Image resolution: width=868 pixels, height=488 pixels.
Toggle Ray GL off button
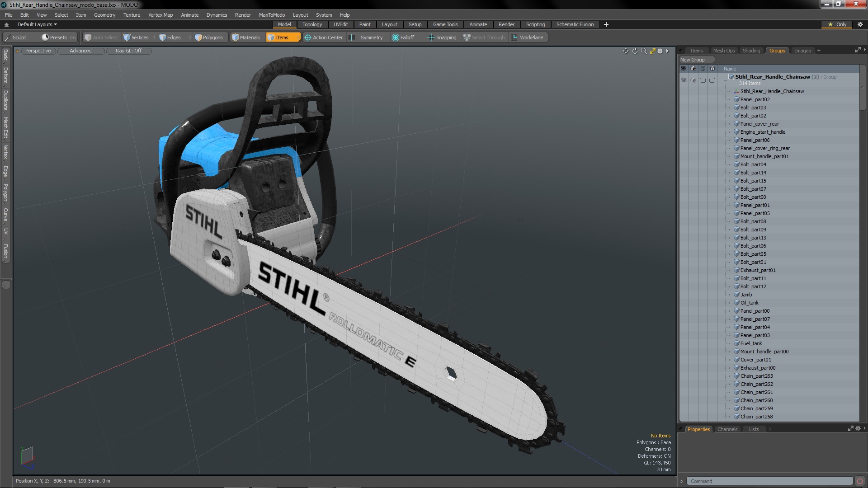click(x=128, y=51)
